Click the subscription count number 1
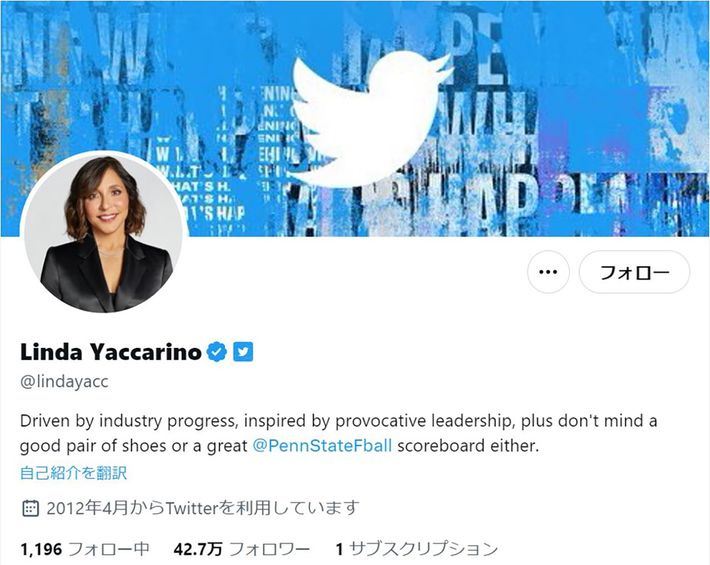 pyautogui.click(x=339, y=549)
